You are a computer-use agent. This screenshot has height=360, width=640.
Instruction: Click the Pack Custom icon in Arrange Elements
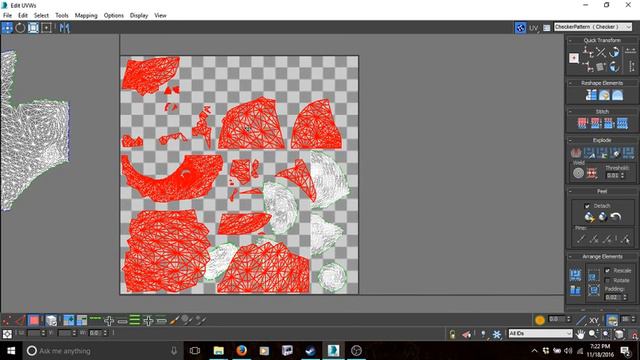[x=576, y=275]
